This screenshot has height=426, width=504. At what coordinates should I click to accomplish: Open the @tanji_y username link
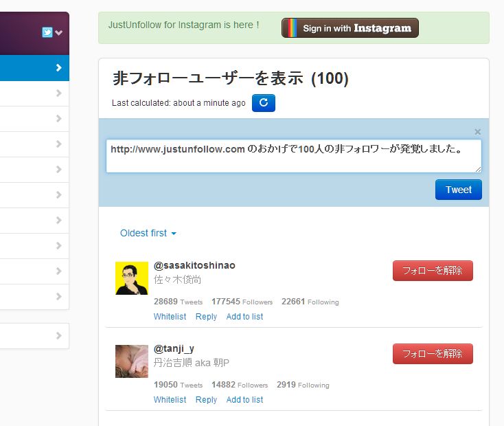pyautogui.click(x=174, y=349)
